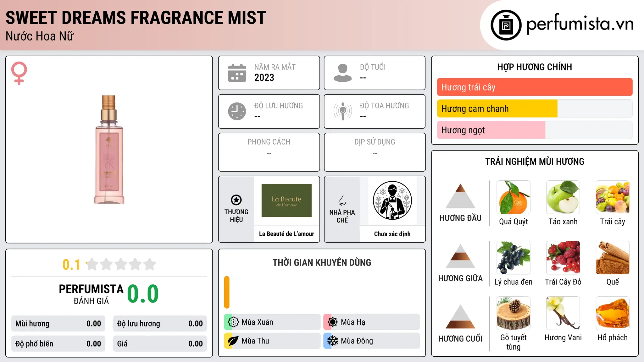Click the 0.1 user rating number

71,265
